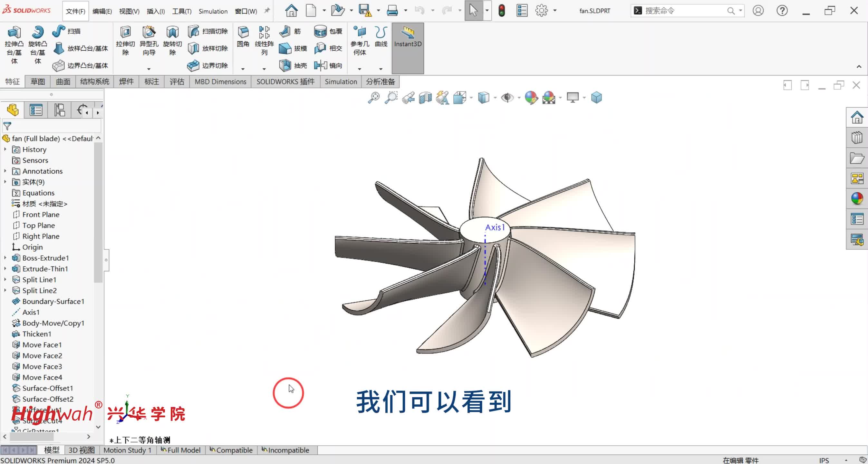The image size is (868, 464).
Task: Open the Reference Geometry (参考几何体) dropdown arrow
Action: [x=360, y=69]
